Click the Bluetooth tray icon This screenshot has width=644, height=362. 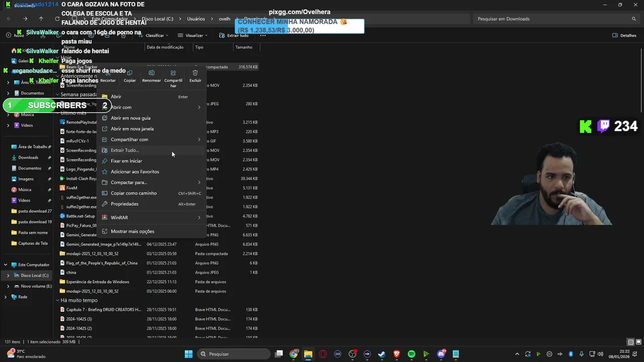pos(571,354)
